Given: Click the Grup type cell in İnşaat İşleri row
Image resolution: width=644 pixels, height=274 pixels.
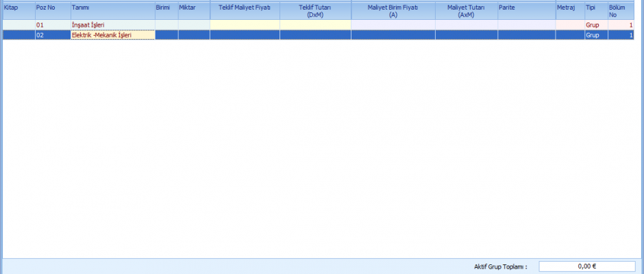Looking at the screenshot, I should click(595, 25).
